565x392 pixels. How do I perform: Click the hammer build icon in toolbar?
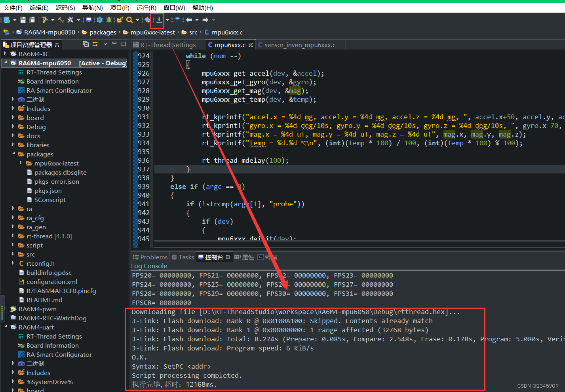pos(44,20)
